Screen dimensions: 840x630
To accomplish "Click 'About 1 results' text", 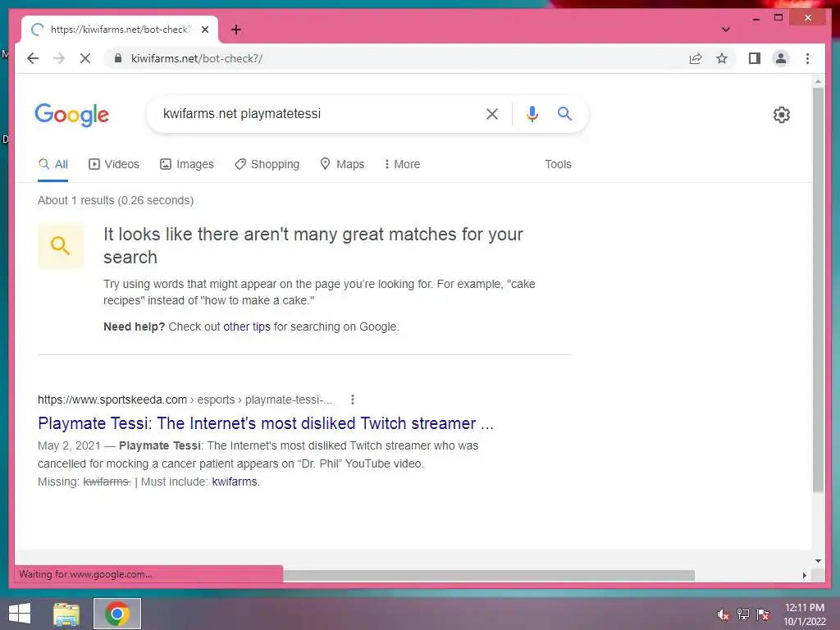I will point(116,200).
